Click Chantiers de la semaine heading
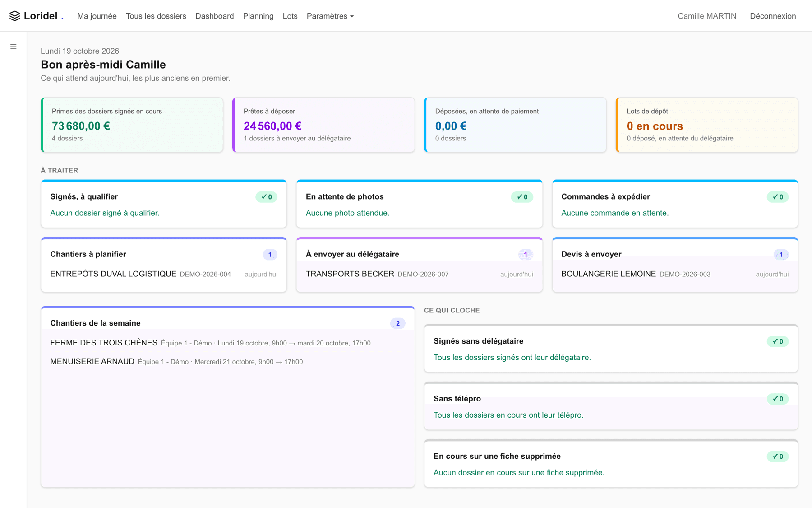This screenshot has width=812, height=508. pyautogui.click(x=95, y=323)
